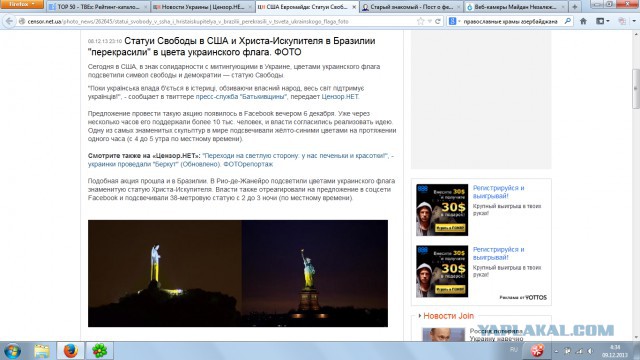Click the taskbar clock showing 09.12.2013

point(615,351)
